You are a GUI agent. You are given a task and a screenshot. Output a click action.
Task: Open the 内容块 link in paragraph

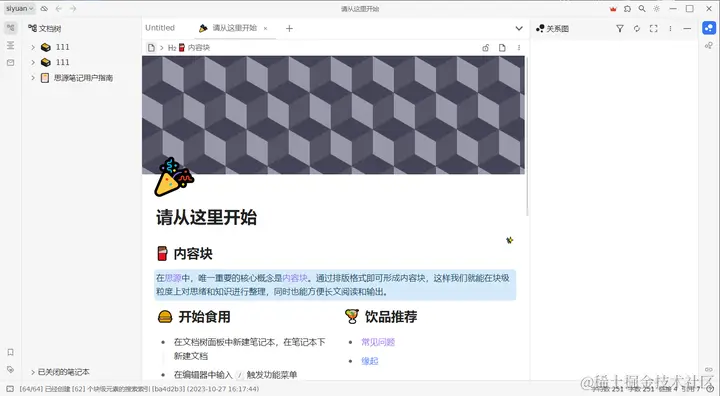coord(295,278)
